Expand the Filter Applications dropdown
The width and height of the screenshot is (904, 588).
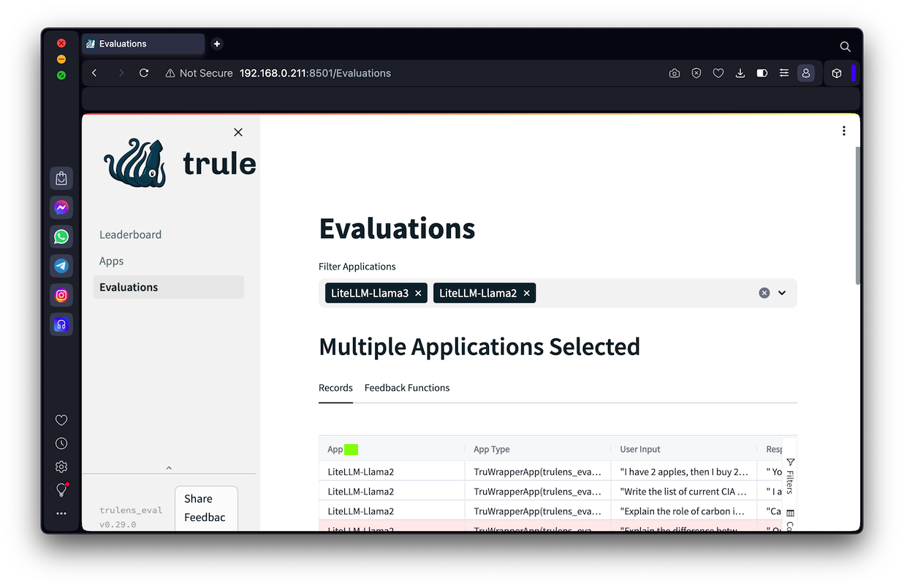(782, 293)
